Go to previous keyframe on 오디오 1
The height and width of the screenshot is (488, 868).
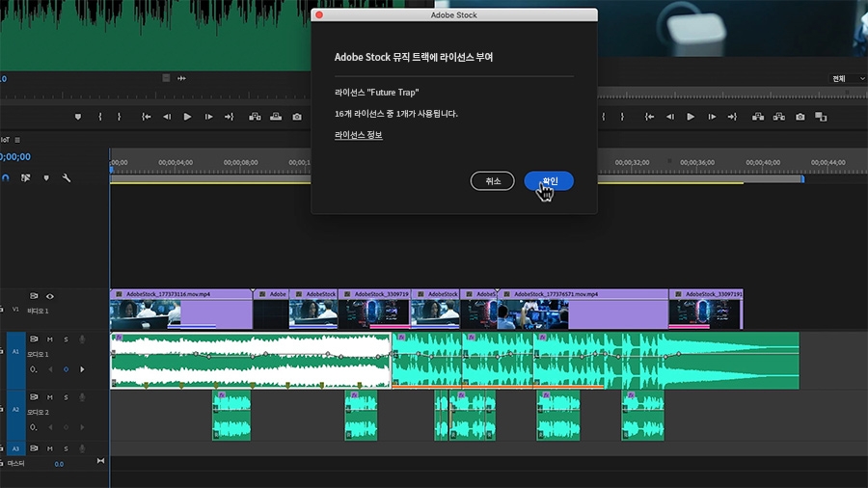[50, 369]
